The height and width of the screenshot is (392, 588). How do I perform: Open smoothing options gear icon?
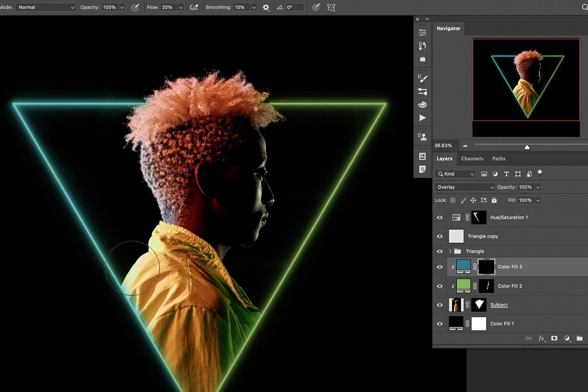266,7
